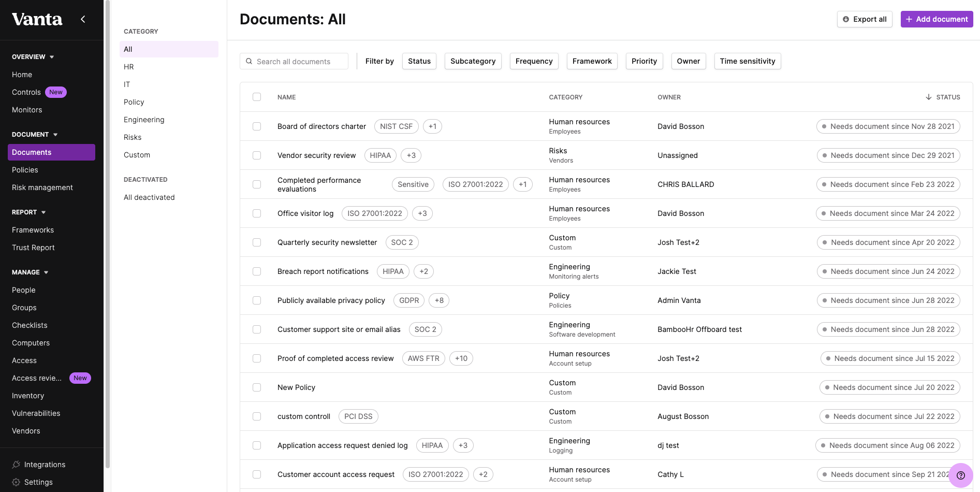
Task: Open the Owner filter dropdown
Action: [689, 61]
